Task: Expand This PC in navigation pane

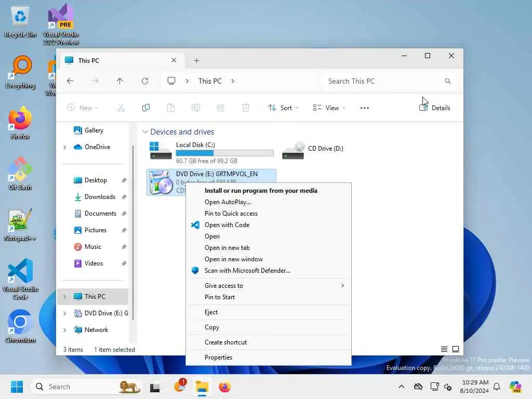Action: pyautogui.click(x=65, y=297)
